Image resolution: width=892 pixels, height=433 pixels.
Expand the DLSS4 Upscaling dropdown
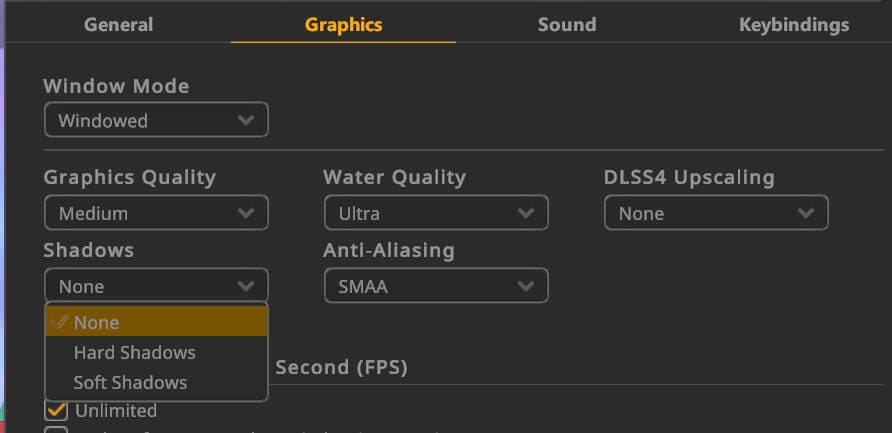(716, 213)
